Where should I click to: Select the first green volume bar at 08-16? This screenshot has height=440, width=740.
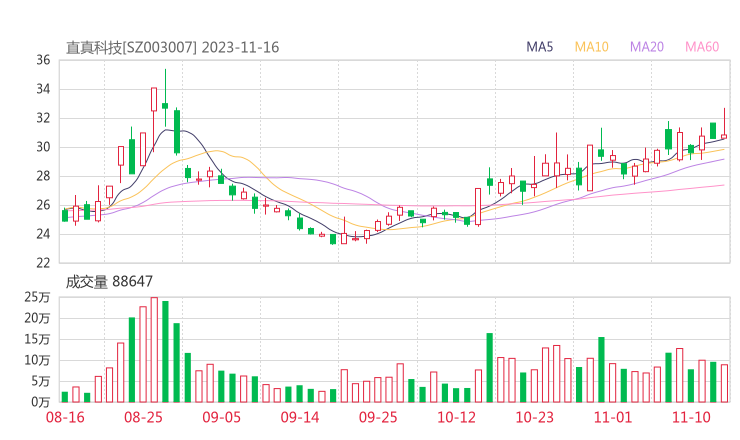click(x=65, y=397)
